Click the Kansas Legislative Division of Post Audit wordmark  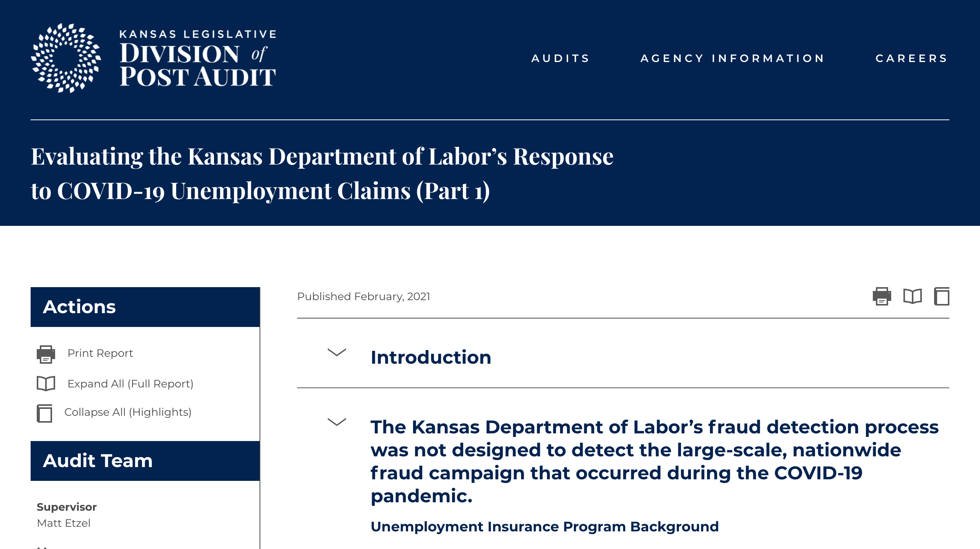click(x=198, y=58)
